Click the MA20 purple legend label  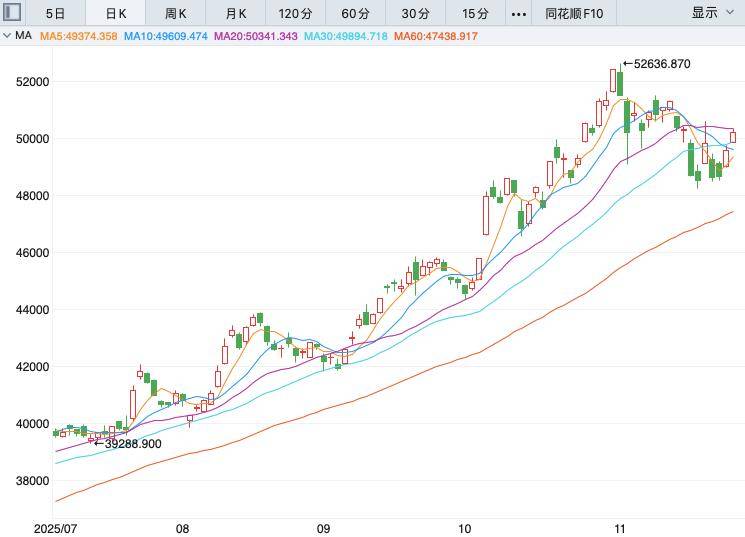255,36
